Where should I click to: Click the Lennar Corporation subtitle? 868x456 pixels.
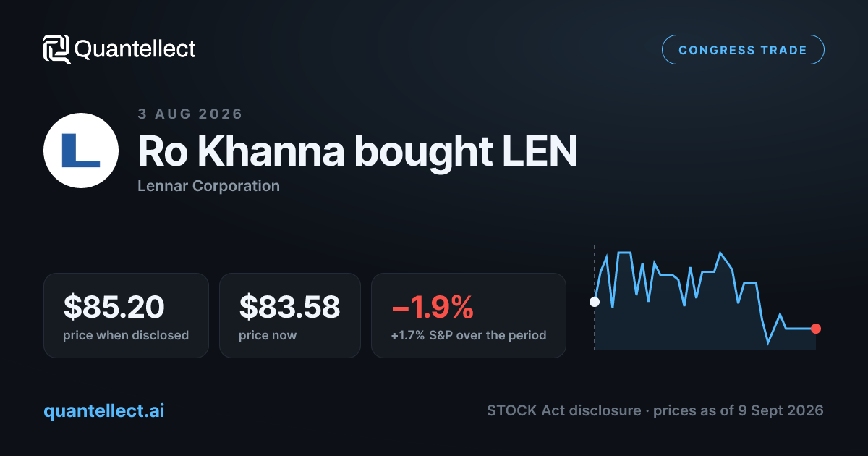click(208, 186)
